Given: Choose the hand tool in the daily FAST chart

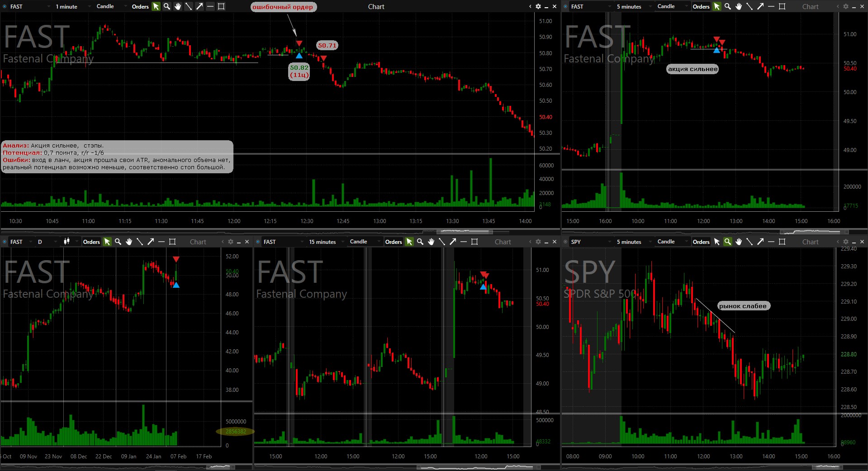Looking at the screenshot, I should pyautogui.click(x=129, y=242).
